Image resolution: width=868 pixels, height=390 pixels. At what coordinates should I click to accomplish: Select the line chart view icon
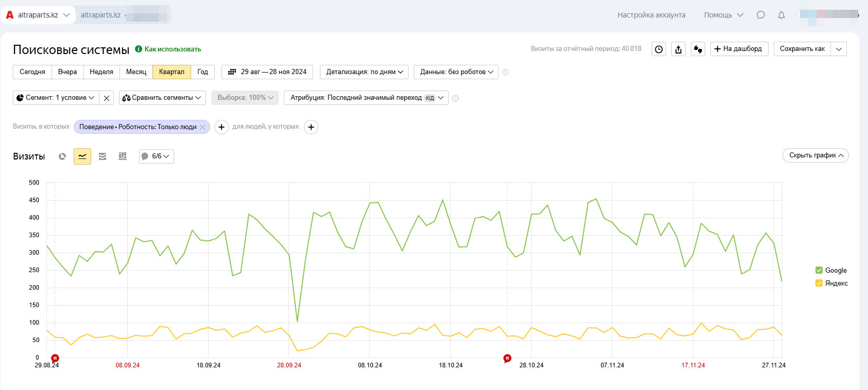[x=82, y=156]
